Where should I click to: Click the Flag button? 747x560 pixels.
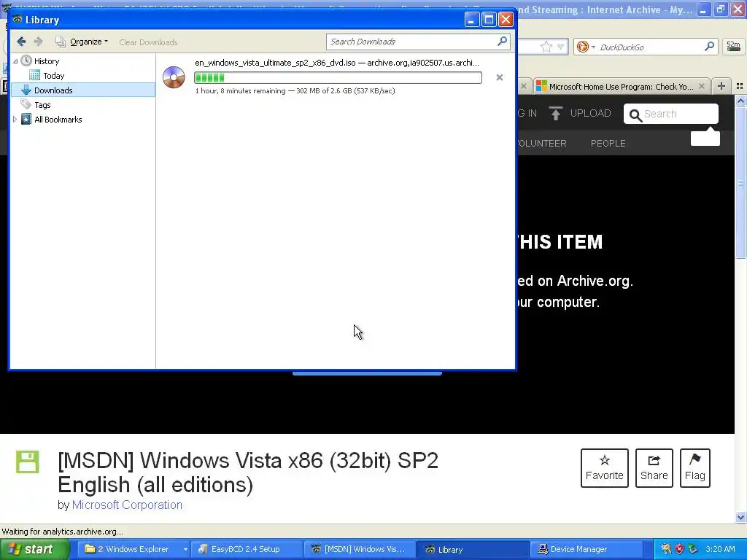click(x=694, y=468)
